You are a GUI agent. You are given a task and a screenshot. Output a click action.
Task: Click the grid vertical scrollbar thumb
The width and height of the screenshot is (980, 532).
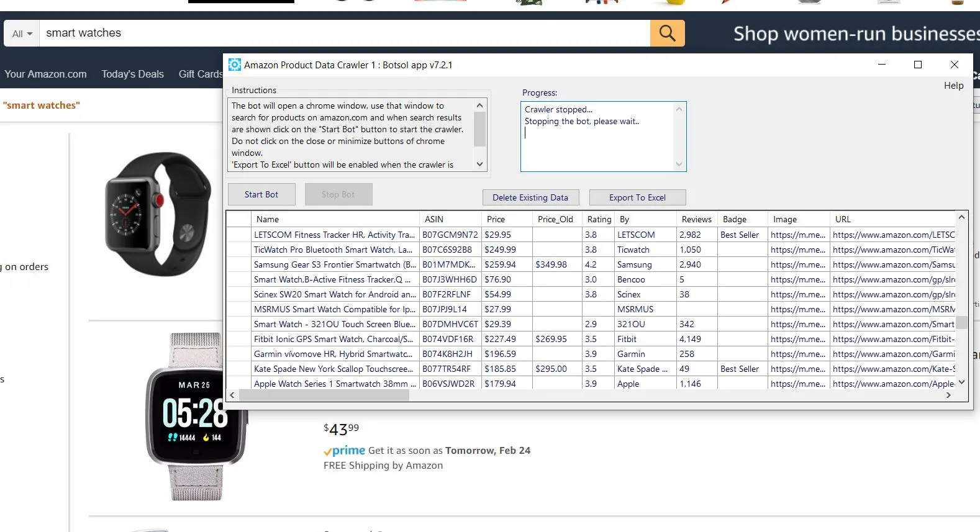pyautogui.click(x=961, y=322)
